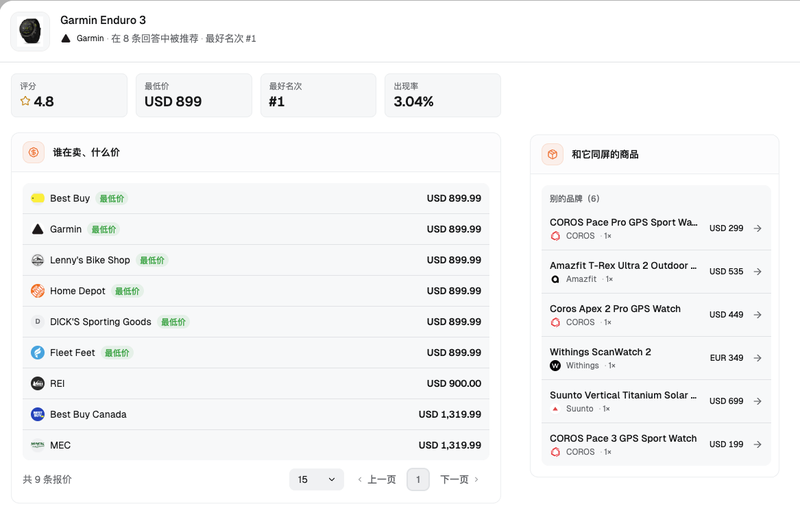The height and width of the screenshot is (511, 800).
Task: Click the Amazfit brand logo
Action: [556, 279]
